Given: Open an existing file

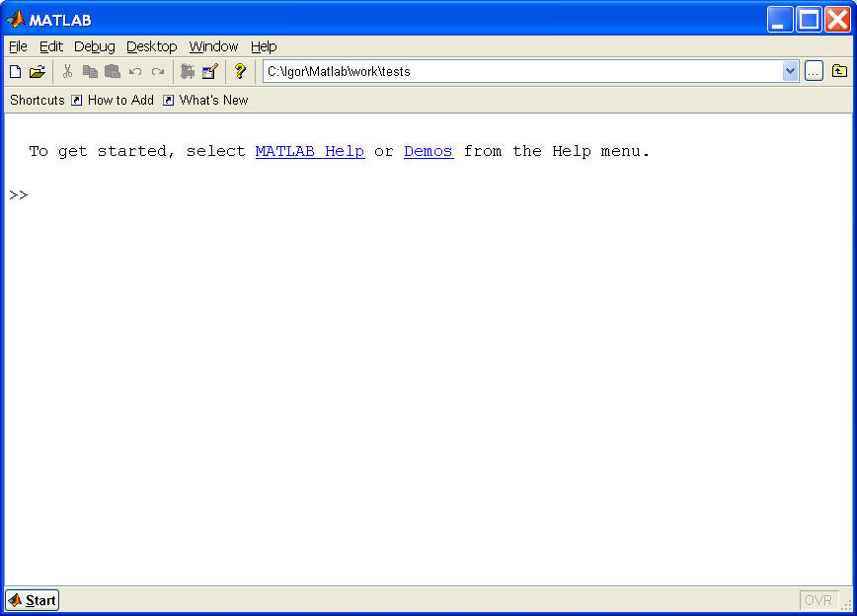Looking at the screenshot, I should tap(38, 70).
